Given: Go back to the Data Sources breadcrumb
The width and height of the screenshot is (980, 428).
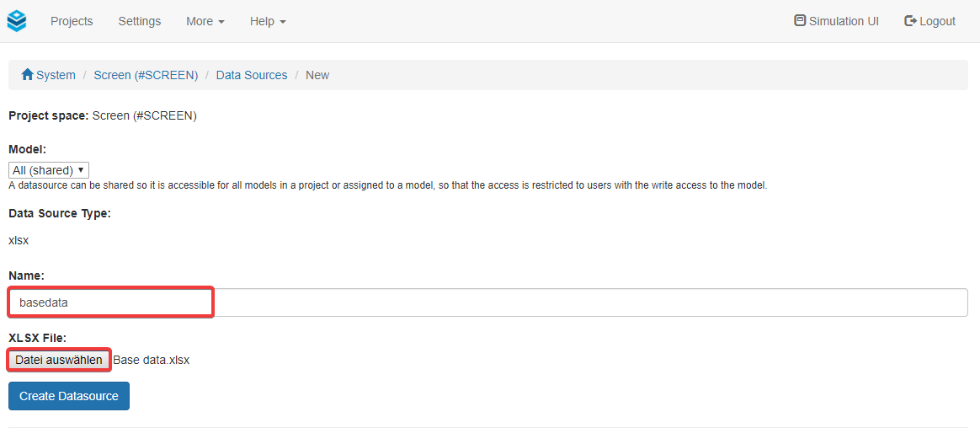Looking at the screenshot, I should [x=252, y=75].
